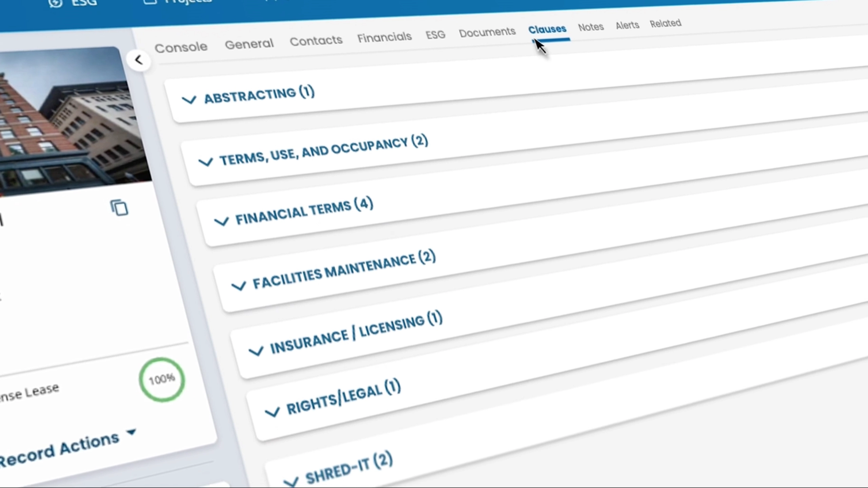Screen dimensions: 868x488
Task: Open the Alerts tab
Action: pyautogui.click(x=627, y=25)
